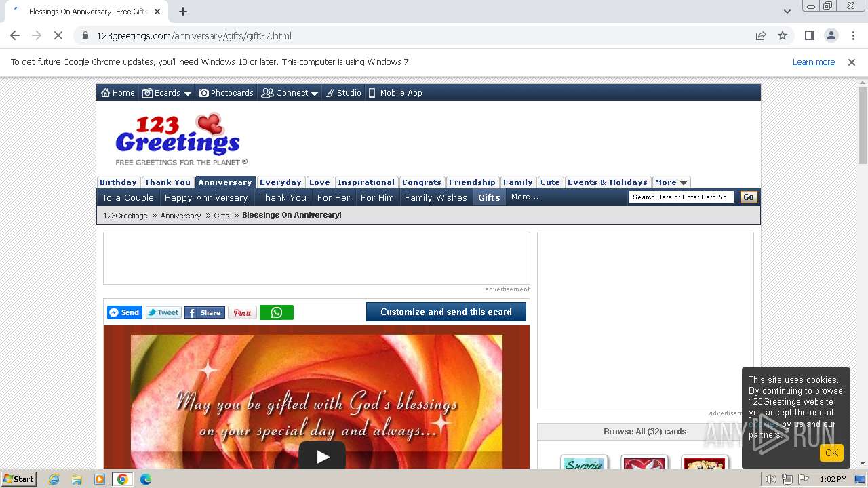Share this page from the address bar

[761, 35]
